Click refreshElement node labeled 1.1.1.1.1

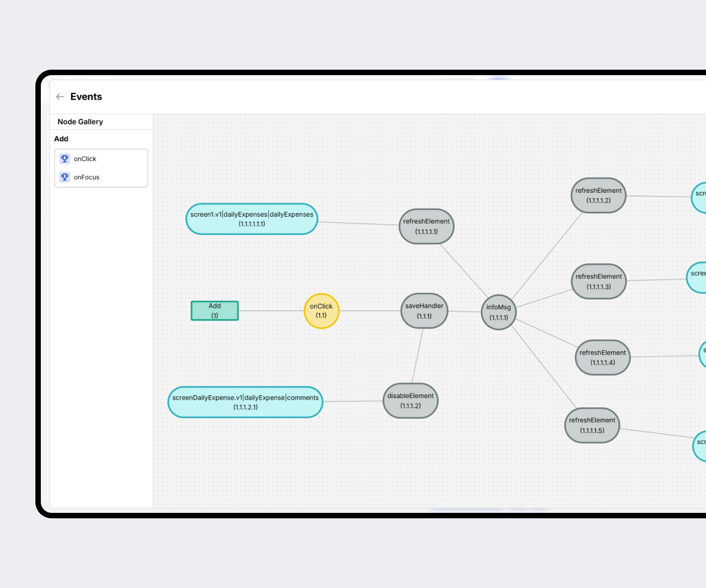(x=426, y=226)
